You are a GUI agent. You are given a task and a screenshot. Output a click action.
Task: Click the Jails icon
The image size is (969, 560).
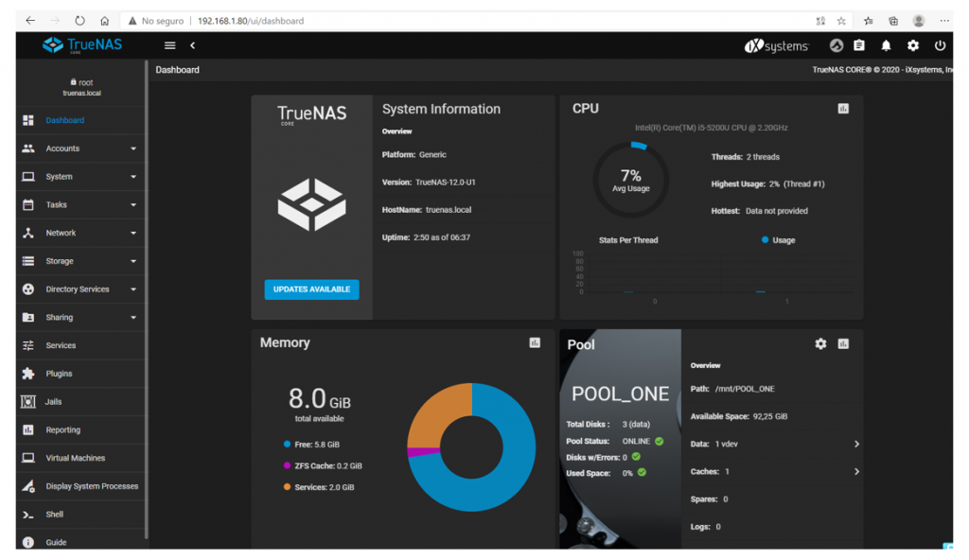[27, 402]
